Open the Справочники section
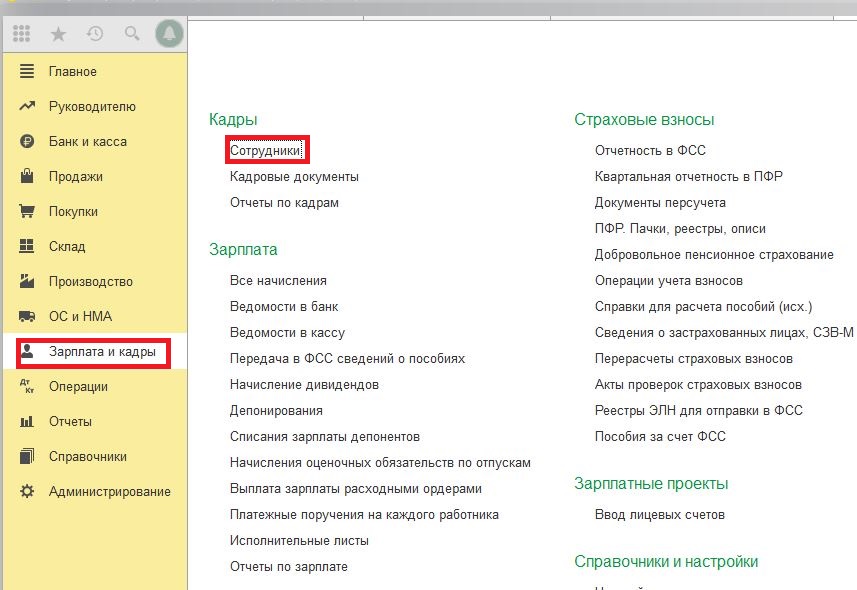The width and height of the screenshot is (857, 590). pos(88,457)
